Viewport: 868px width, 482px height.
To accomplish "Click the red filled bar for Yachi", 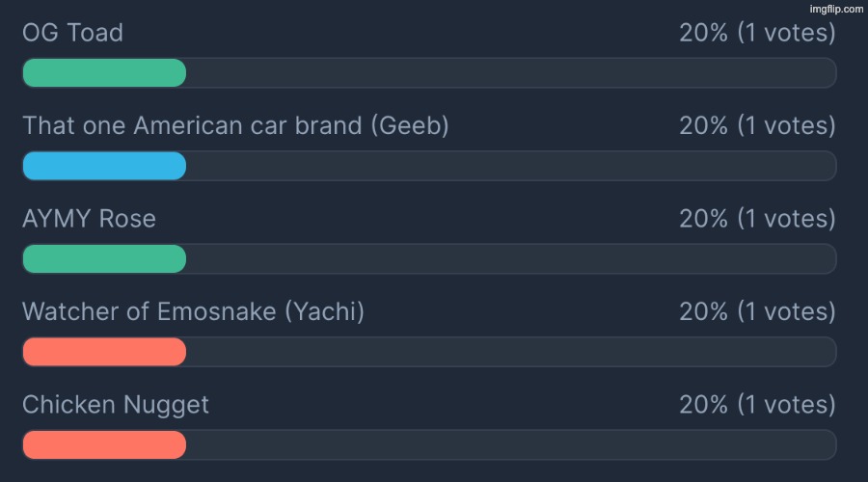I will tap(104, 352).
